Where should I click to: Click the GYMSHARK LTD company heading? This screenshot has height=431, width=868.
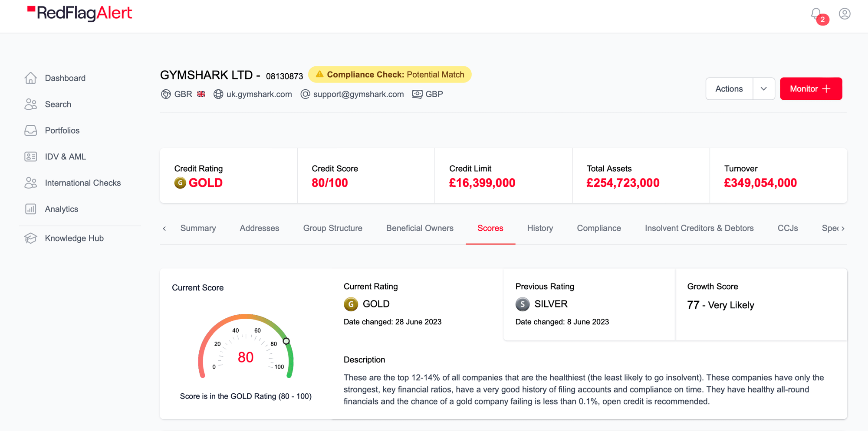206,75
